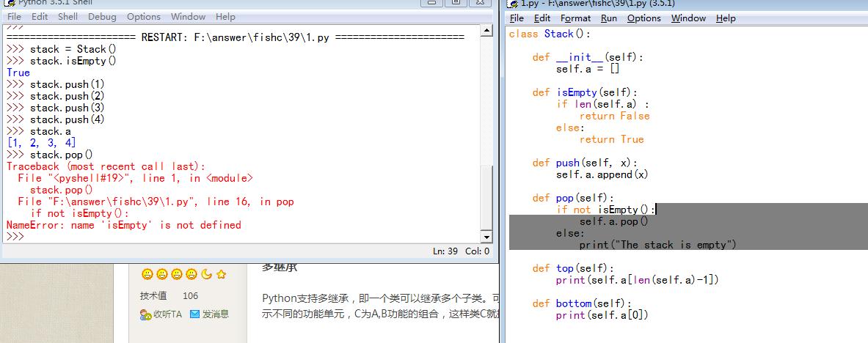
Task: Open the Debug menu in Shell
Action: 102,17
